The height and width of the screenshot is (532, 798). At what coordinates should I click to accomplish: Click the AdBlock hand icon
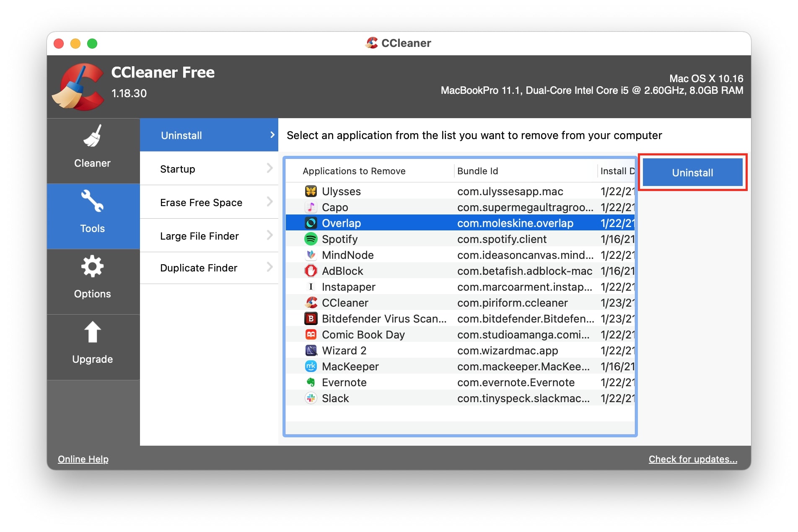(x=311, y=271)
